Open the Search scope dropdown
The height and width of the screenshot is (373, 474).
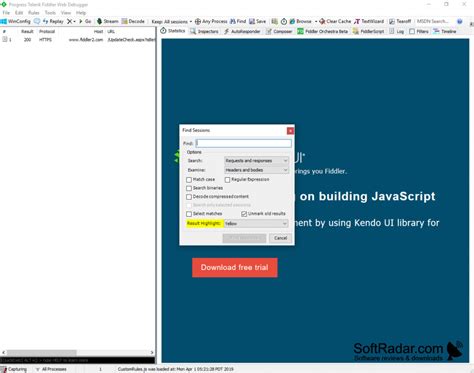(256, 161)
